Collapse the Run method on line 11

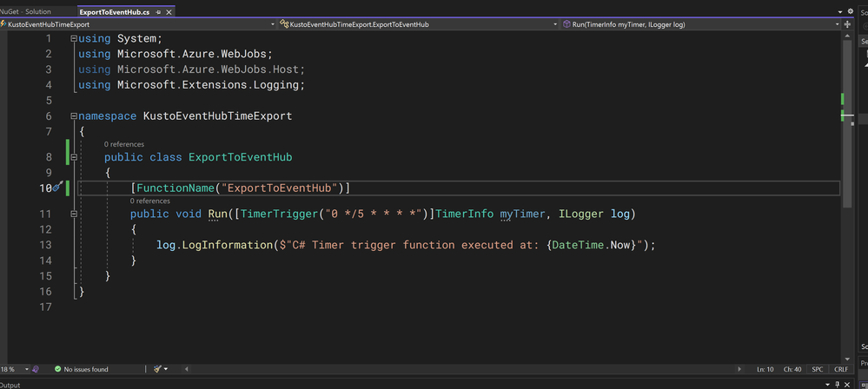74,214
